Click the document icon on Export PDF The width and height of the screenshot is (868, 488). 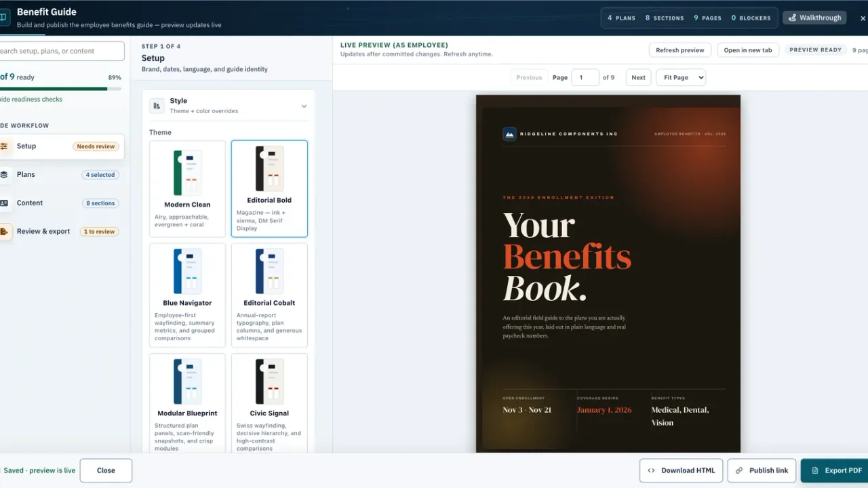click(x=815, y=470)
